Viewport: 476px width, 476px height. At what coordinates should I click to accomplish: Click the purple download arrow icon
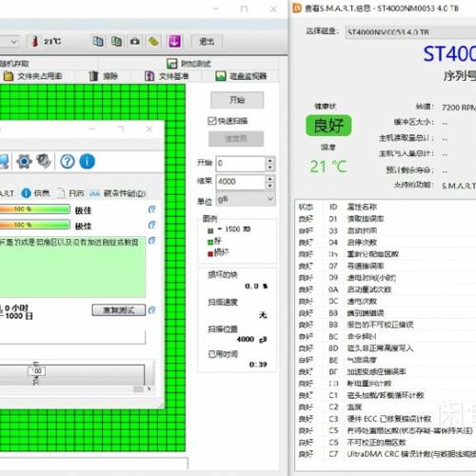174,41
